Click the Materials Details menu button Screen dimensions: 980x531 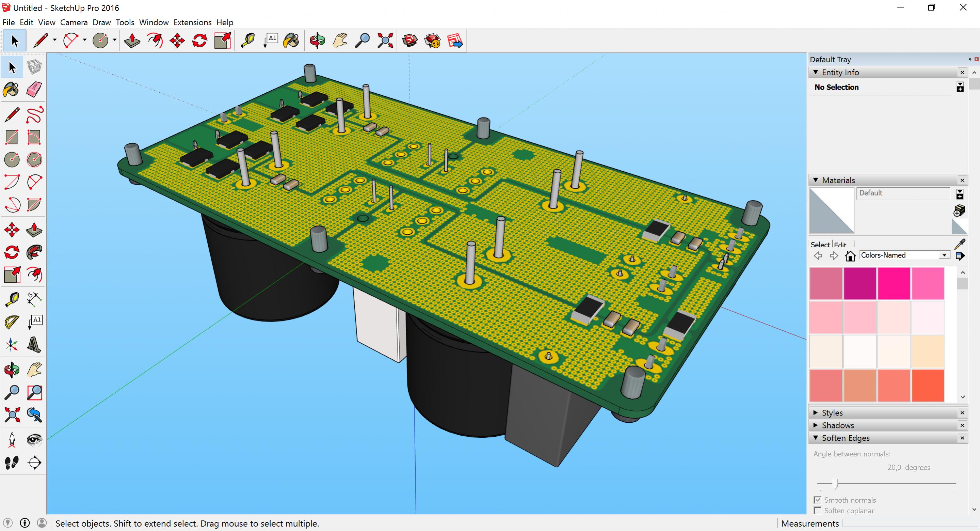tap(960, 256)
